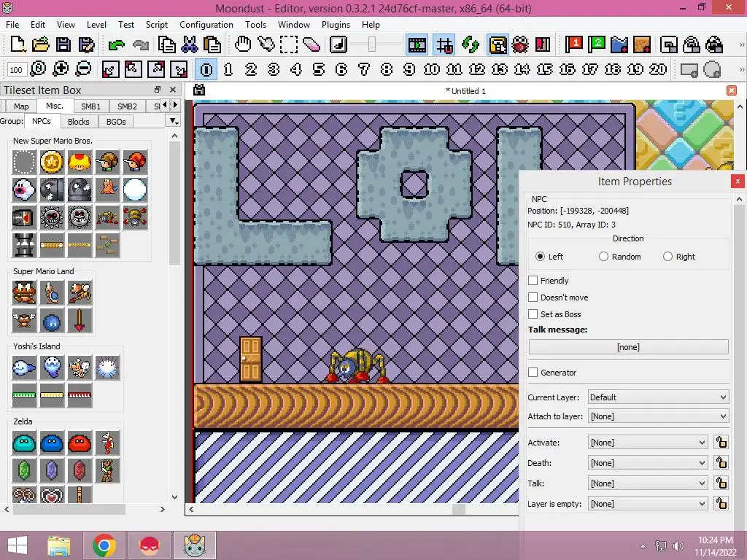Screen dimensions: 747x560
Task: Open the Layer is empty dropdown
Action: 648,504
